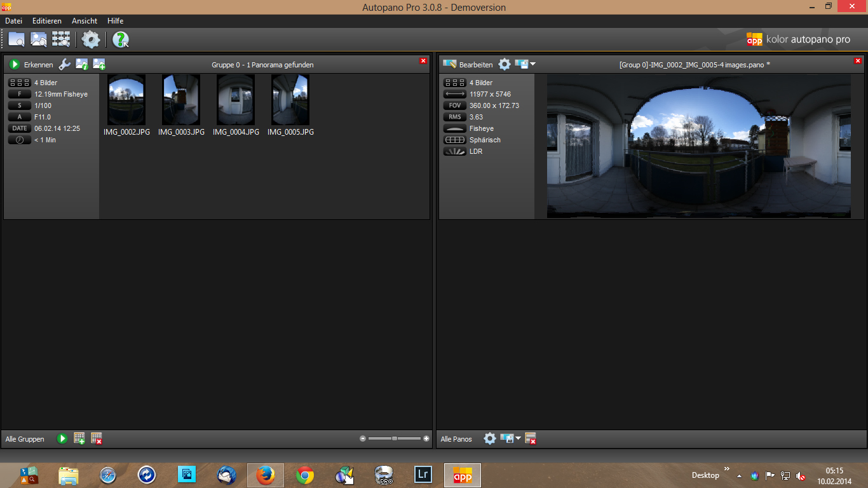
Task: Expand the save dropdown arrow in the panorama header
Action: tap(532, 64)
